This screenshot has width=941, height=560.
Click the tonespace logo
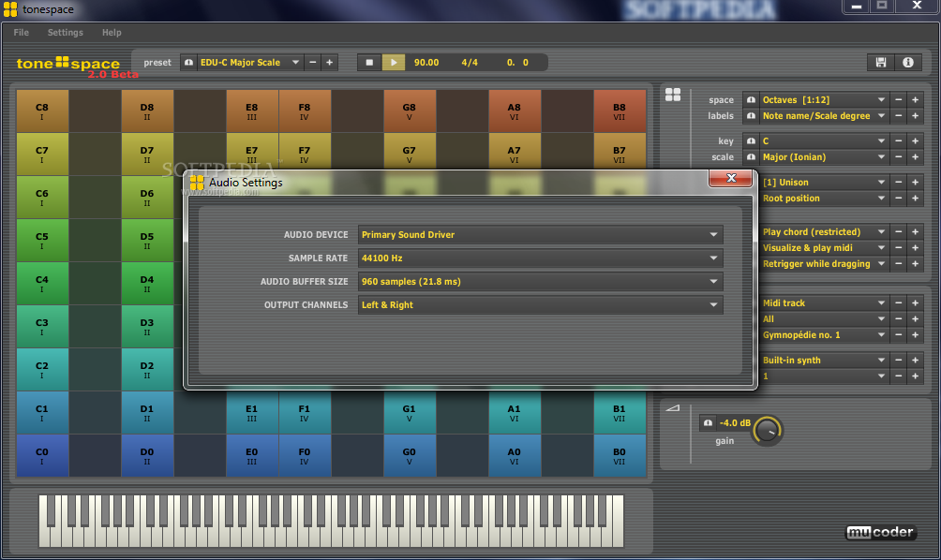point(68,64)
